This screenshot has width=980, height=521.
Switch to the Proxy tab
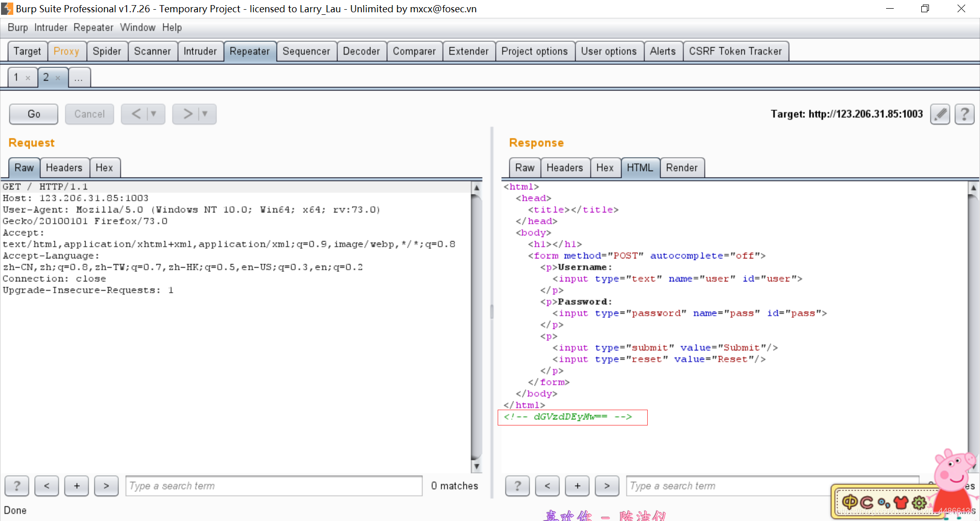(x=66, y=51)
